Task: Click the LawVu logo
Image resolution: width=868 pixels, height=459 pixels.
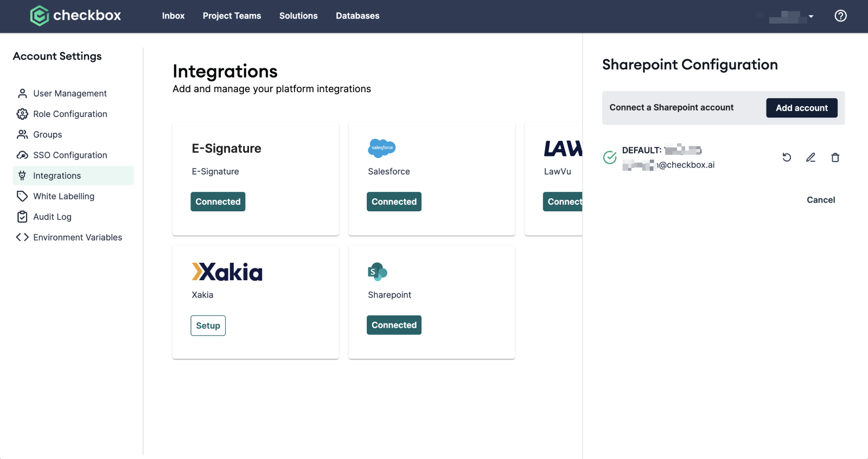Action: pyautogui.click(x=563, y=148)
